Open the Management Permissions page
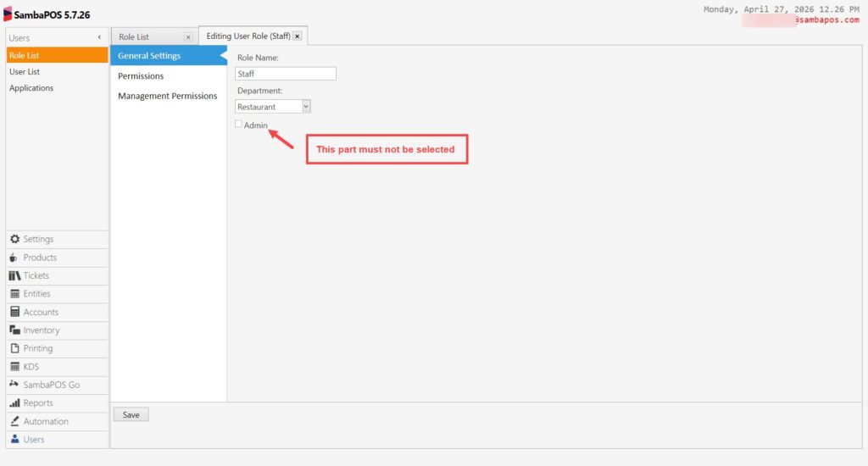 [x=167, y=96]
